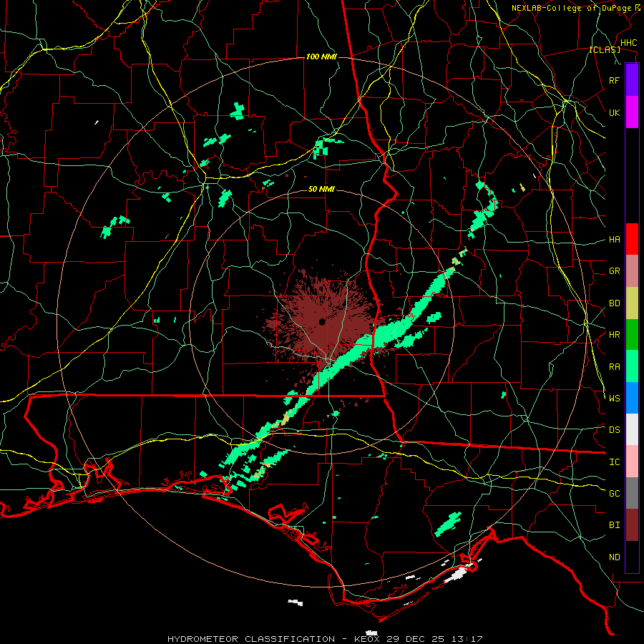Click the red HA legend color swatch
Viewport: 644px width, 644px height.
(632, 239)
